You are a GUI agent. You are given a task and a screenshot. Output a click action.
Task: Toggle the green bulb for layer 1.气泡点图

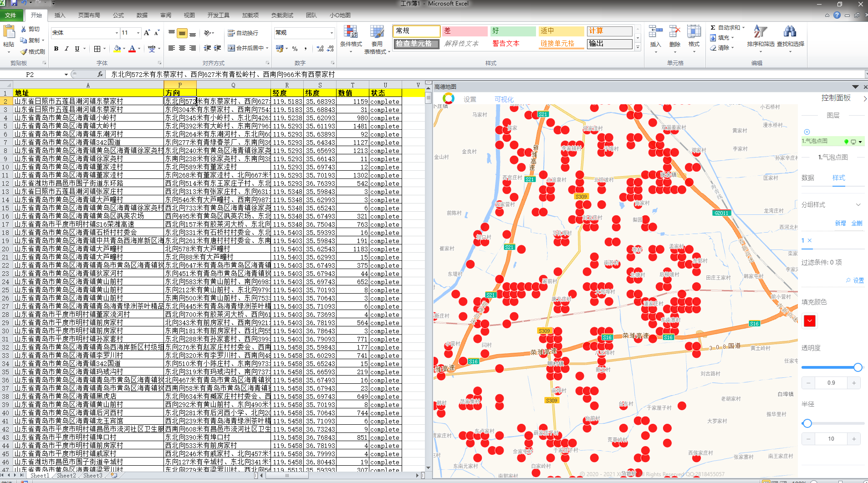pyautogui.click(x=847, y=142)
